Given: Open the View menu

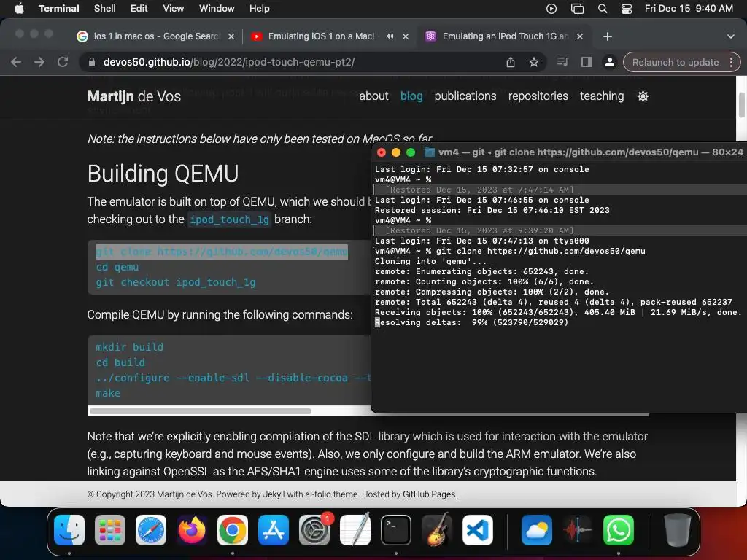Looking at the screenshot, I should coord(173,8).
